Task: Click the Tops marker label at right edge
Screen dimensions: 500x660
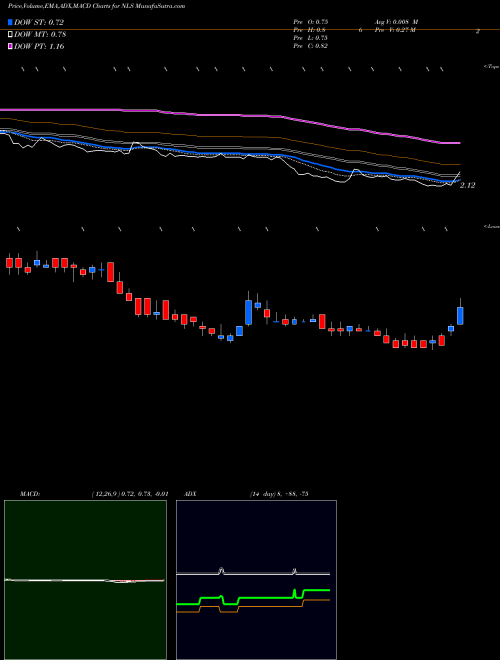Action: pyautogui.click(x=492, y=67)
